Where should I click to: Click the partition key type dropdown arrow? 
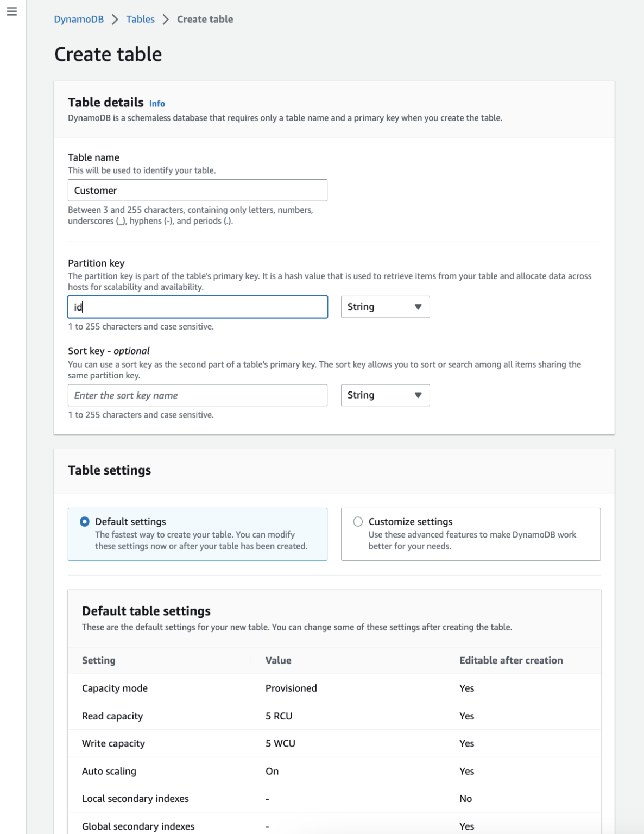(418, 307)
